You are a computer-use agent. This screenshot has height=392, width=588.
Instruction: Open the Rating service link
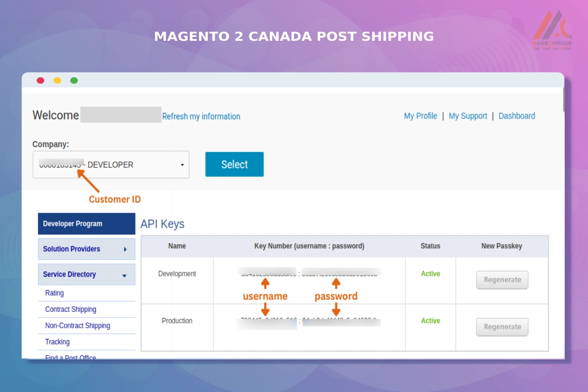pos(54,293)
